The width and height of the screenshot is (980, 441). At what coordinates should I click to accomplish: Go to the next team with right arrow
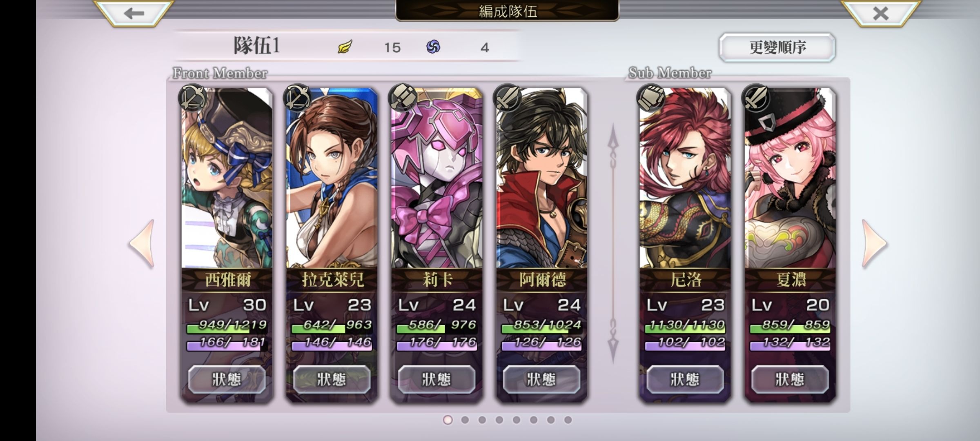point(874,244)
